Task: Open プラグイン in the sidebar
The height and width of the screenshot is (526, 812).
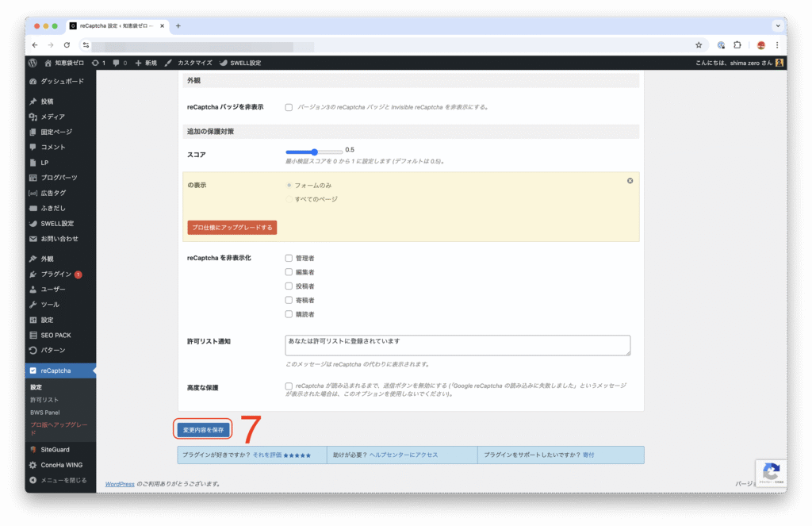Action: point(60,275)
